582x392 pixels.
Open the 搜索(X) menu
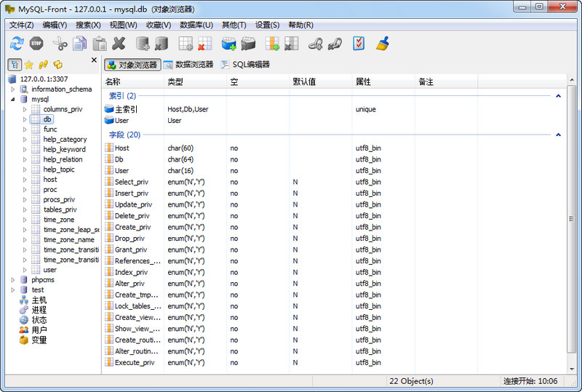[88, 25]
